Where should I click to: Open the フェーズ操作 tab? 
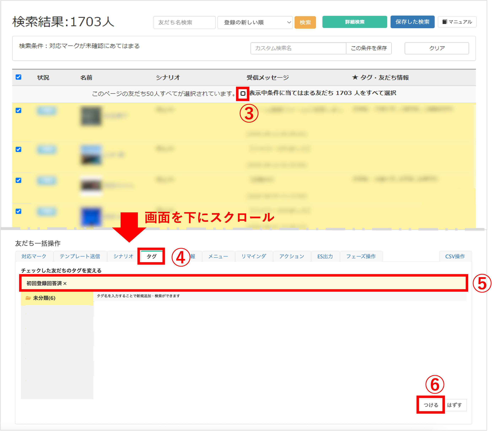[361, 256]
